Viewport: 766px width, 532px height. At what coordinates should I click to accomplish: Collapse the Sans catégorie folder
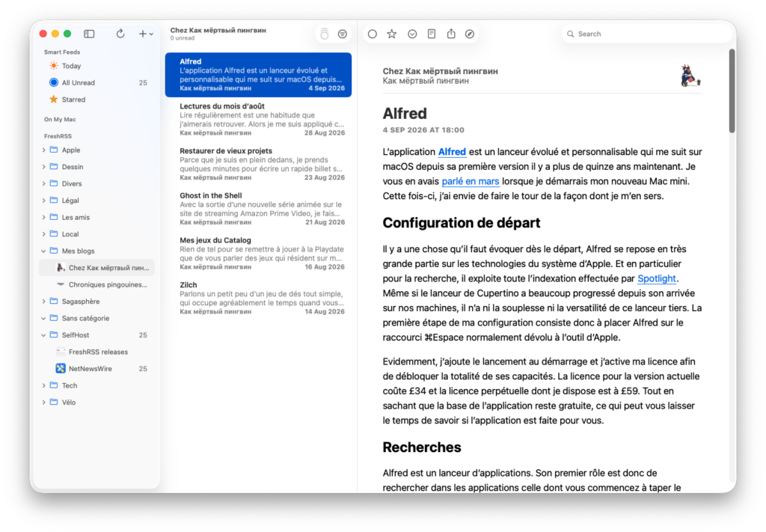pyautogui.click(x=43, y=318)
